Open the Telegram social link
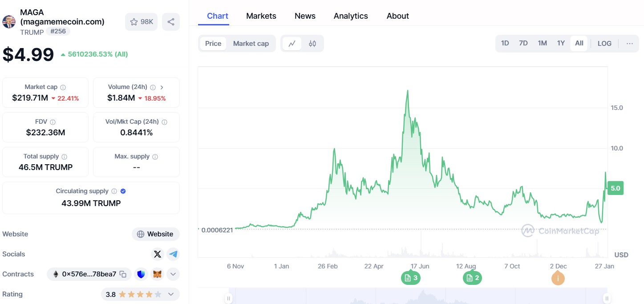 tap(173, 254)
